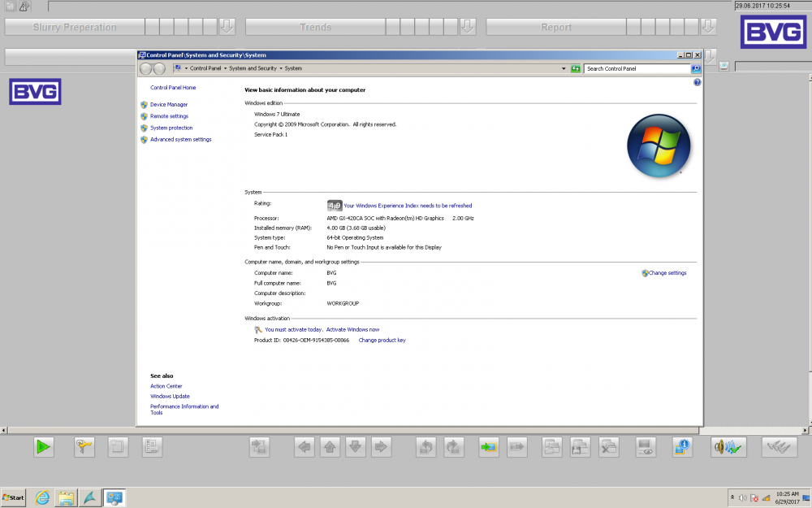Open the Report screen
Screen dimensions: 812x508
[556, 27]
